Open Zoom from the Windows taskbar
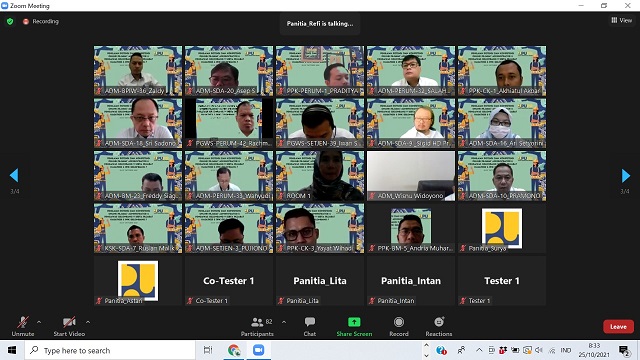 (258, 350)
